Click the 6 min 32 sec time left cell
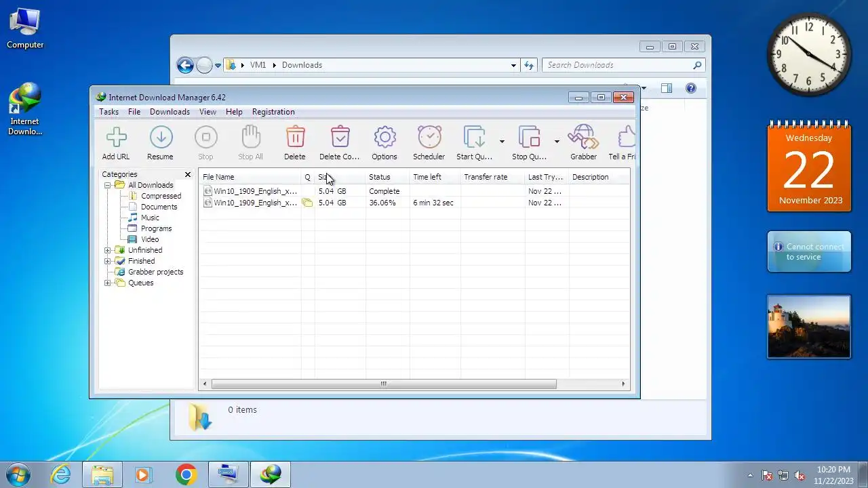 [433, 203]
